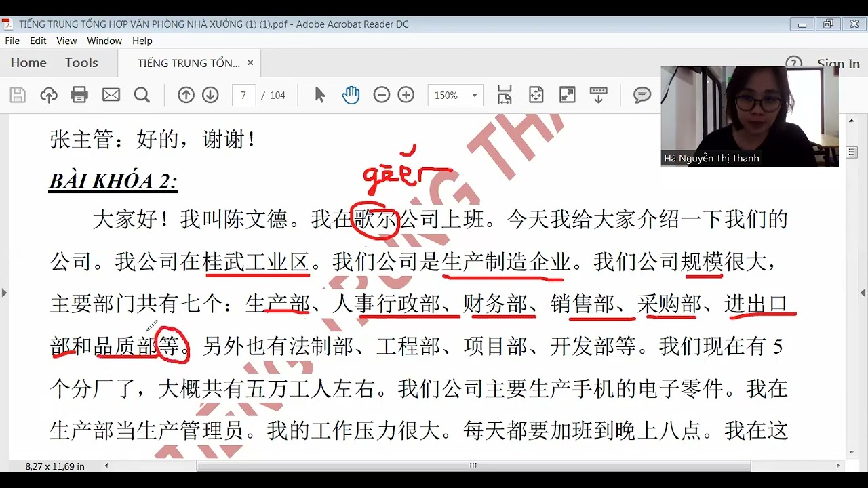The height and width of the screenshot is (488, 868).
Task: Click the fit one full page icon
Action: pyautogui.click(x=536, y=96)
